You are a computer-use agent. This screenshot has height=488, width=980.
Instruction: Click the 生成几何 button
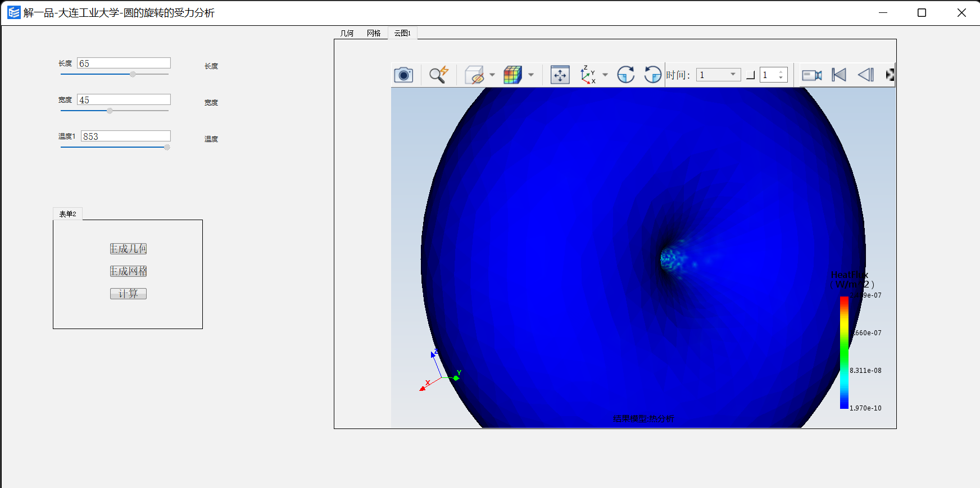pyautogui.click(x=128, y=249)
